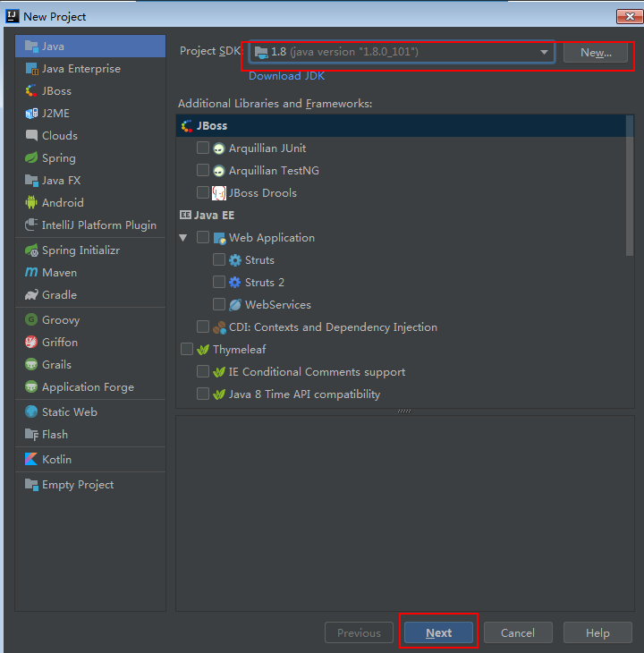
Task: Select the Android robot icon
Action: click(31, 202)
